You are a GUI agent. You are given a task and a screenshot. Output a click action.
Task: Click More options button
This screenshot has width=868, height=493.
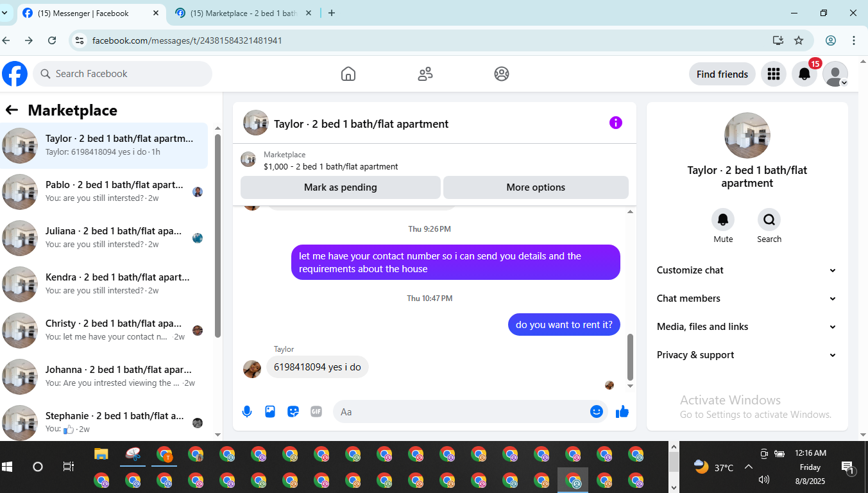(x=536, y=187)
